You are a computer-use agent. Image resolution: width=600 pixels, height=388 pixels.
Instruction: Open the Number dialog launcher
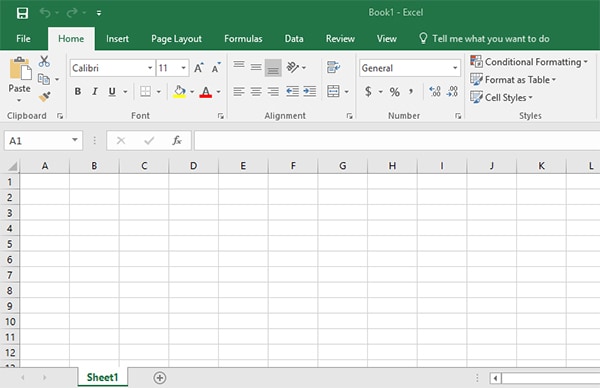pos(458,116)
